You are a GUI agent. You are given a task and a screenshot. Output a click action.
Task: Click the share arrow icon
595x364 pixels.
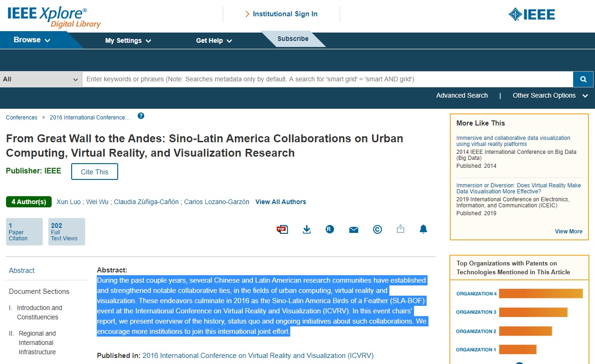[x=400, y=229]
